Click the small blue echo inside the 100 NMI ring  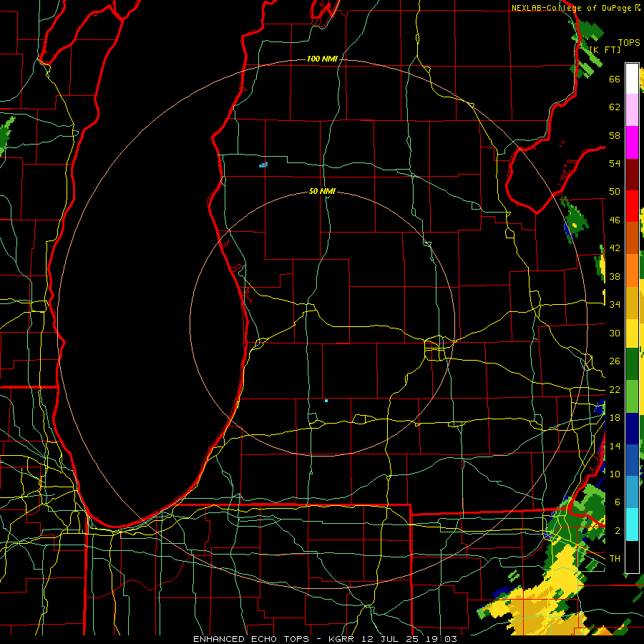263,165
